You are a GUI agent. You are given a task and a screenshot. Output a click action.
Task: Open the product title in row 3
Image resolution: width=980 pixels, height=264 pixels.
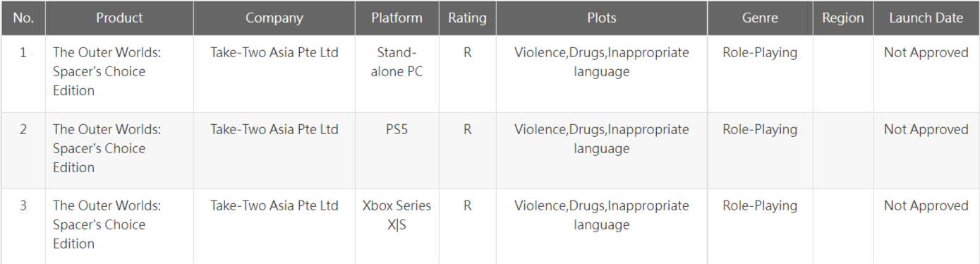click(107, 224)
